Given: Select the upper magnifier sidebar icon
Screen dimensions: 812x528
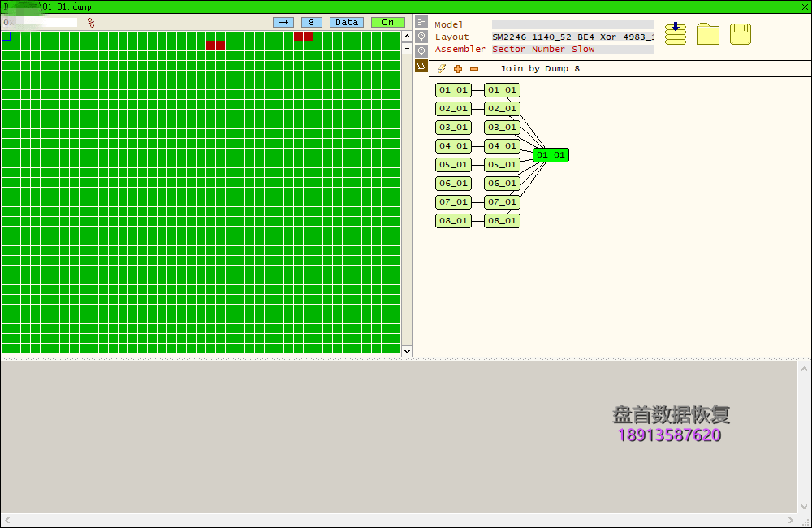Looking at the screenshot, I should (x=421, y=37).
